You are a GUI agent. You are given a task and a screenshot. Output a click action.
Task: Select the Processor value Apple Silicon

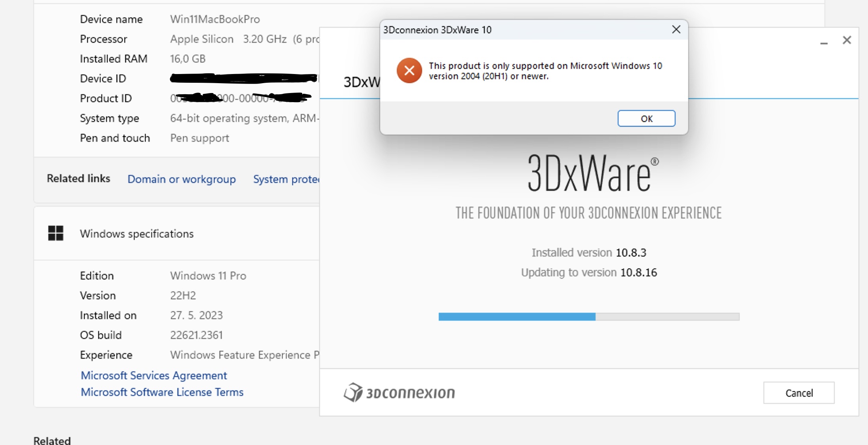[x=202, y=39]
